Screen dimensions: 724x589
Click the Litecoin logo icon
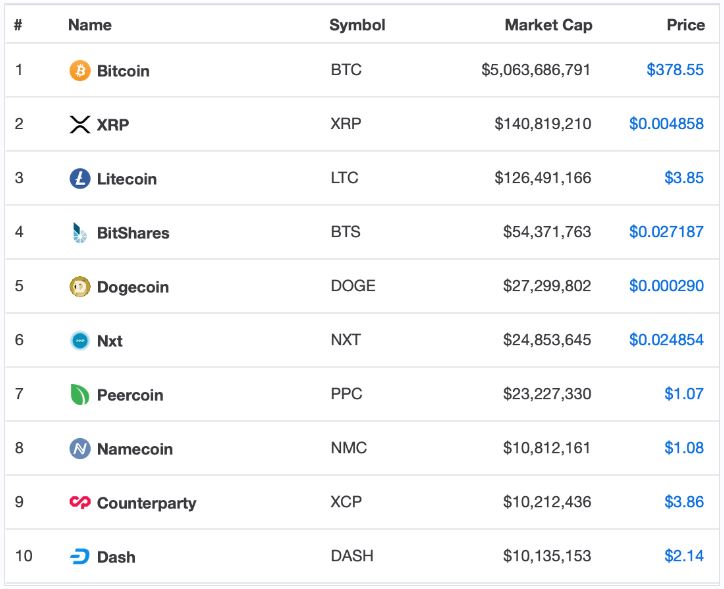tap(80, 179)
